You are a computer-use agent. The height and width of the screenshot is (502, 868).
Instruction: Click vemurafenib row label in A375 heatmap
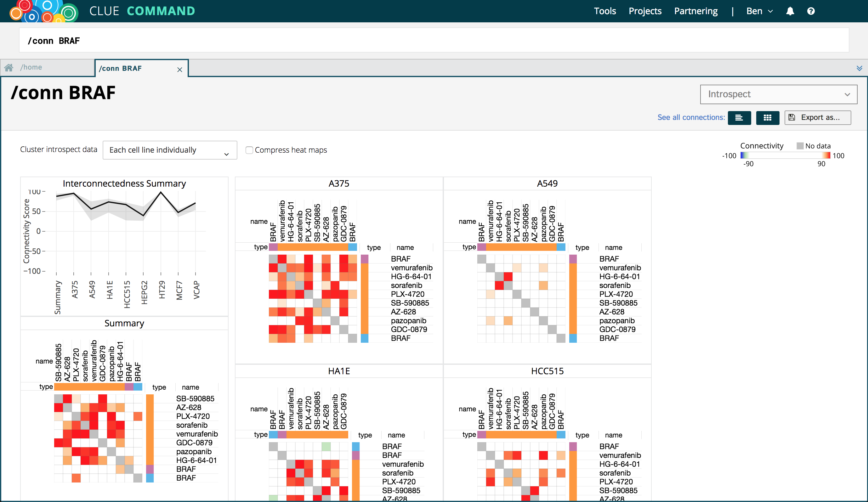pos(411,268)
